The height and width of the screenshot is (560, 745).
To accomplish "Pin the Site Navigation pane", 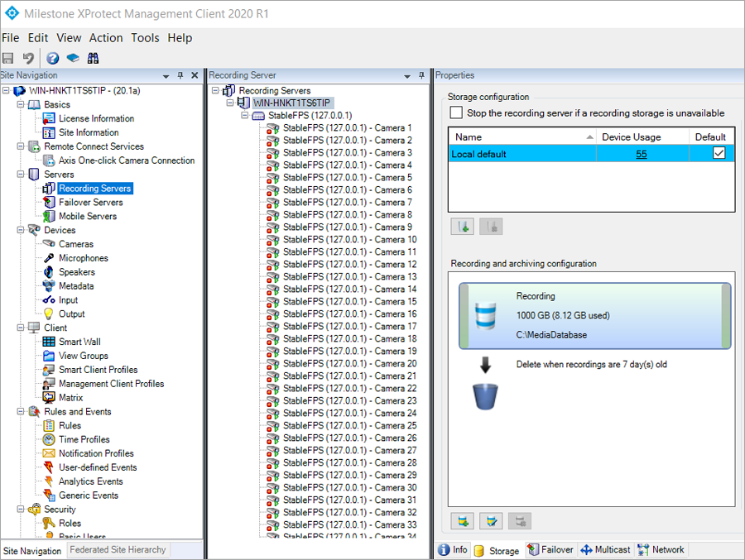I will 180,75.
